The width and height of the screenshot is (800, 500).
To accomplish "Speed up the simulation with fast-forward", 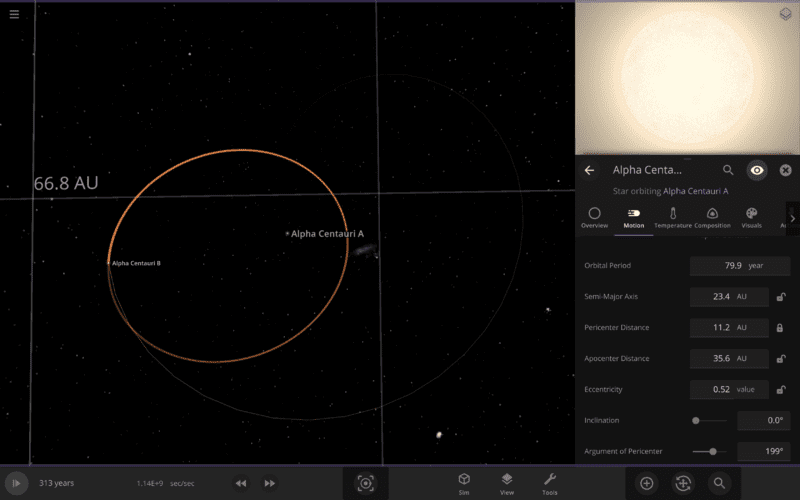I will [x=269, y=483].
